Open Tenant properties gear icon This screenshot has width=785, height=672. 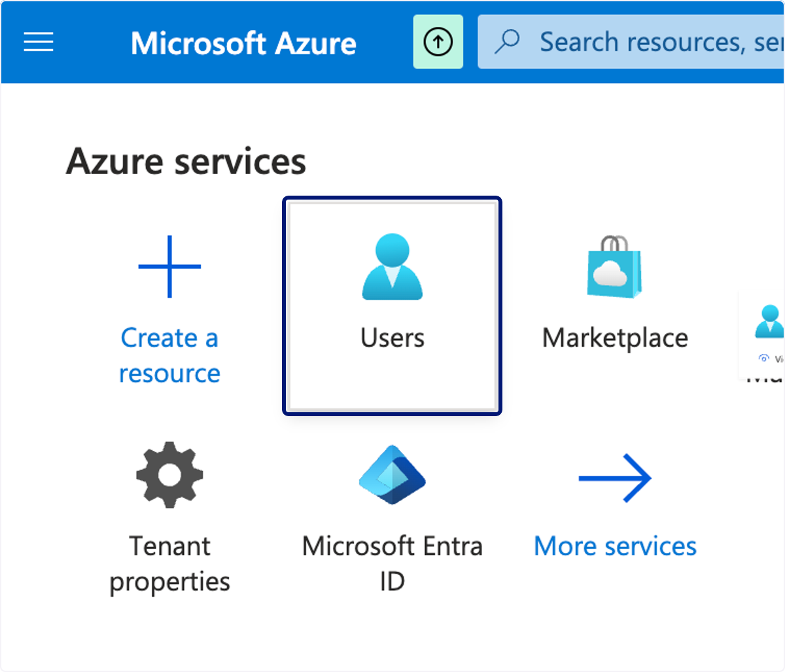169,475
